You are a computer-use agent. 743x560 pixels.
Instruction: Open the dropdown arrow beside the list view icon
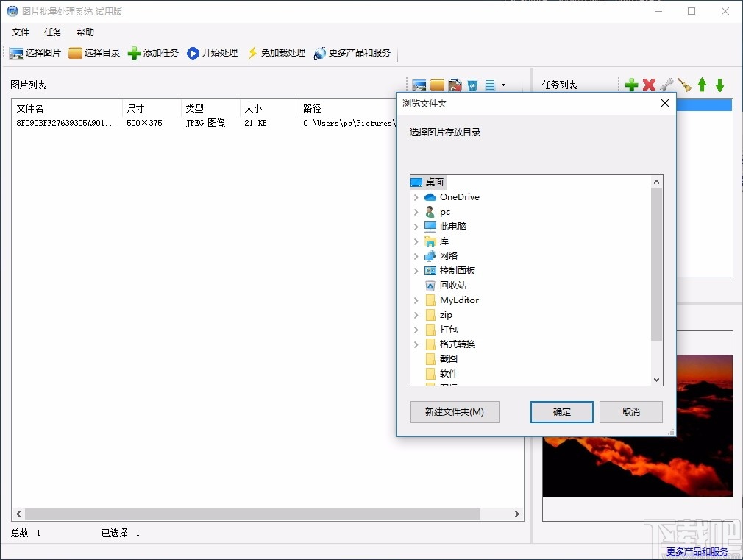pos(503,85)
